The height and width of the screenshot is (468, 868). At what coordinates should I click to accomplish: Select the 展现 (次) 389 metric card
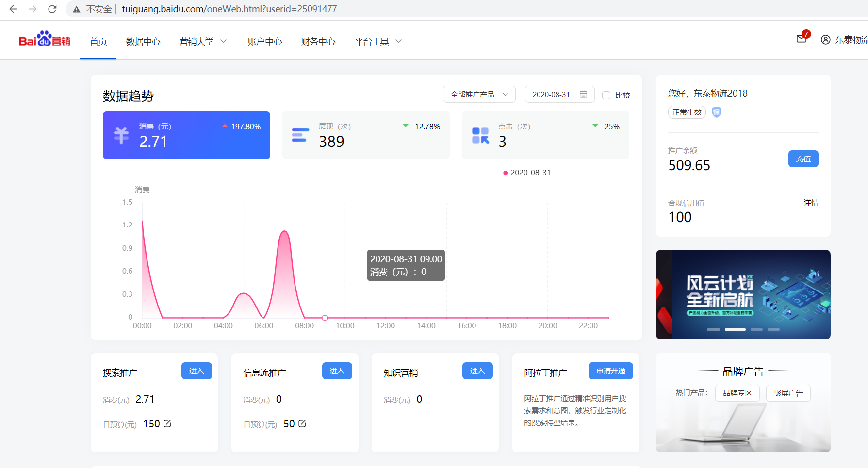pos(366,135)
